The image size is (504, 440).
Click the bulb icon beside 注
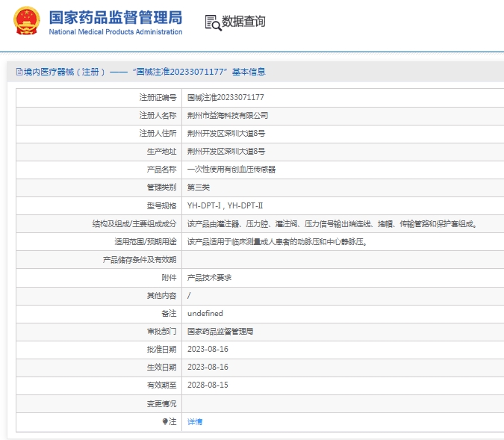click(165, 421)
